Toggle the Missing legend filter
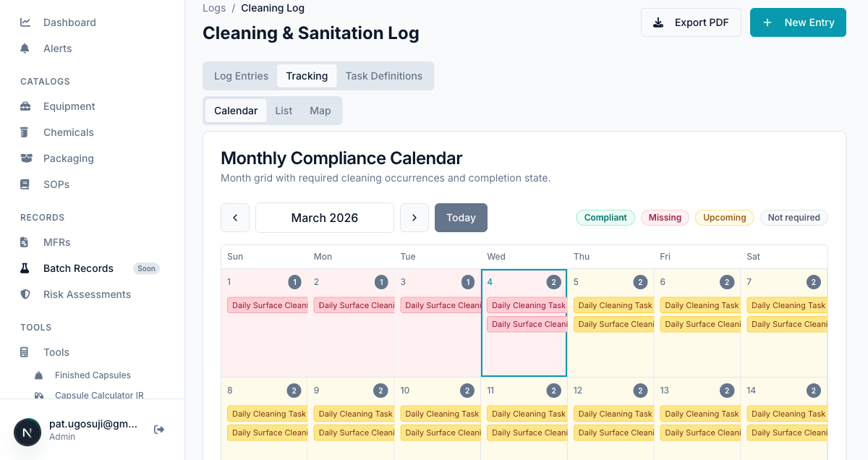 point(665,218)
